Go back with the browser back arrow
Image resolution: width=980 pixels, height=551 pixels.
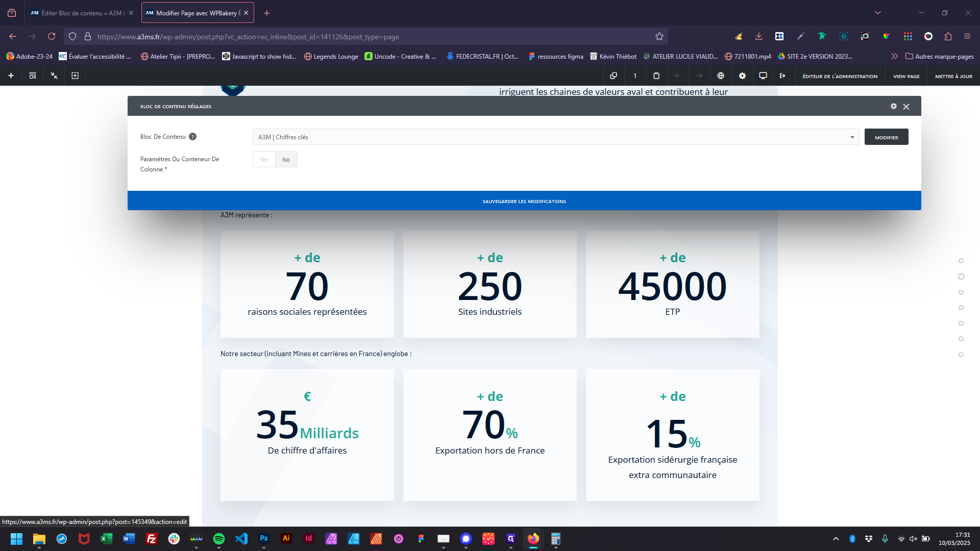[x=13, y=36]
